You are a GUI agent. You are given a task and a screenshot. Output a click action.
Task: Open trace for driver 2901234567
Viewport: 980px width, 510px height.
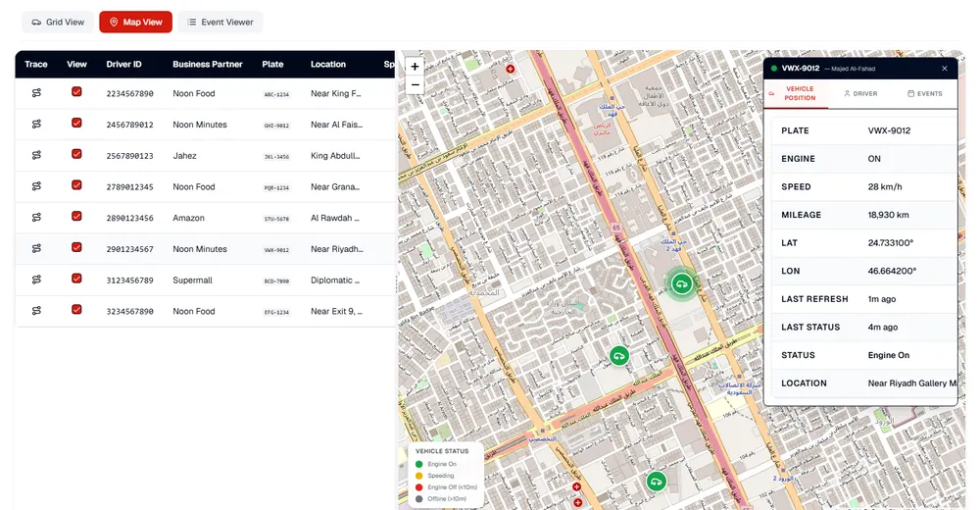[36, 248]
